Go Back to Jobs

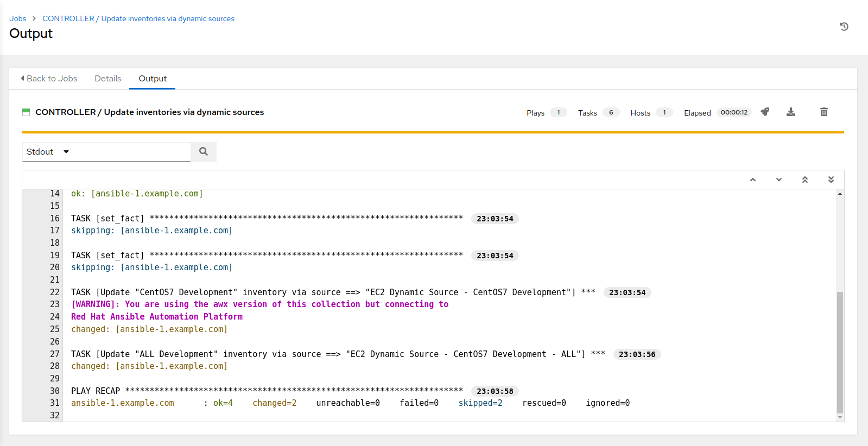(x=49, y=79)
